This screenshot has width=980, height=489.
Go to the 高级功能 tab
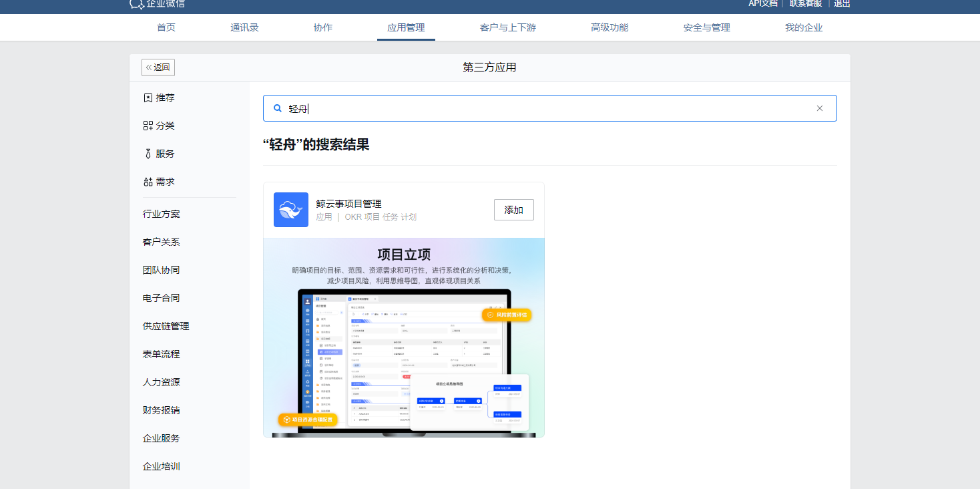pos(609,27)
